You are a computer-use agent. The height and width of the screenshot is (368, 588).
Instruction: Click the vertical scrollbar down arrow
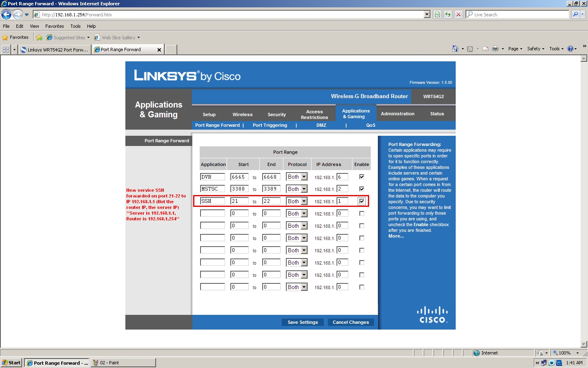[584, 344]
